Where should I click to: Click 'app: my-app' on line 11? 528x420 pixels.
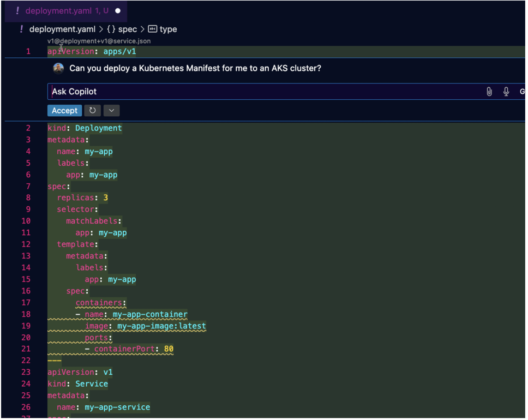pyautogui.click(x=101, y=233)
